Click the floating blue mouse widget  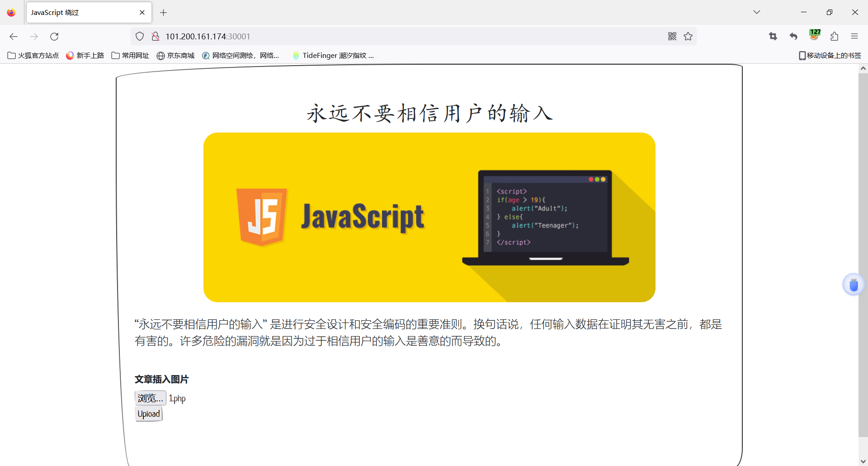point(854,285)
